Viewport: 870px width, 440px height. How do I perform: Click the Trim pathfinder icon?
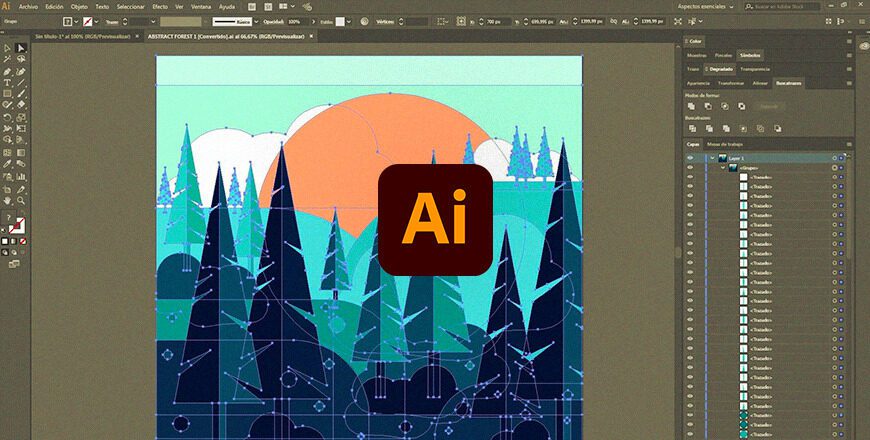tap(709, 128)
